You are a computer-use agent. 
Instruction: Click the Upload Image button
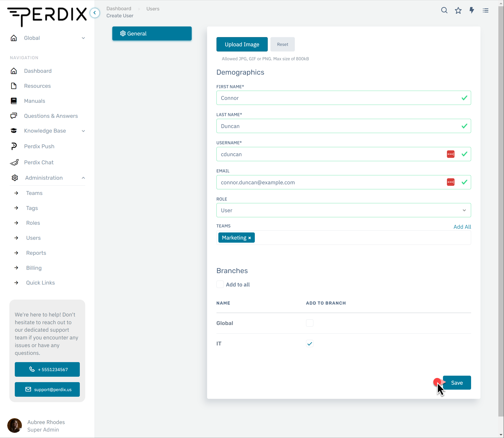(242, 44)
